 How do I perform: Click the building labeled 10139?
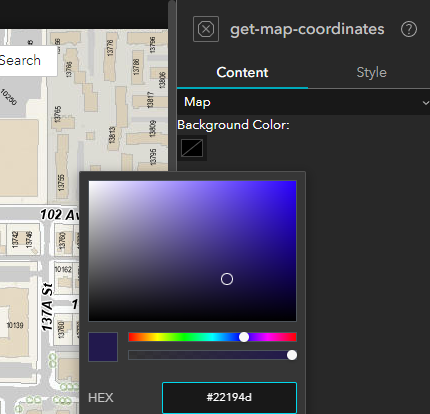tap(15, 325)
